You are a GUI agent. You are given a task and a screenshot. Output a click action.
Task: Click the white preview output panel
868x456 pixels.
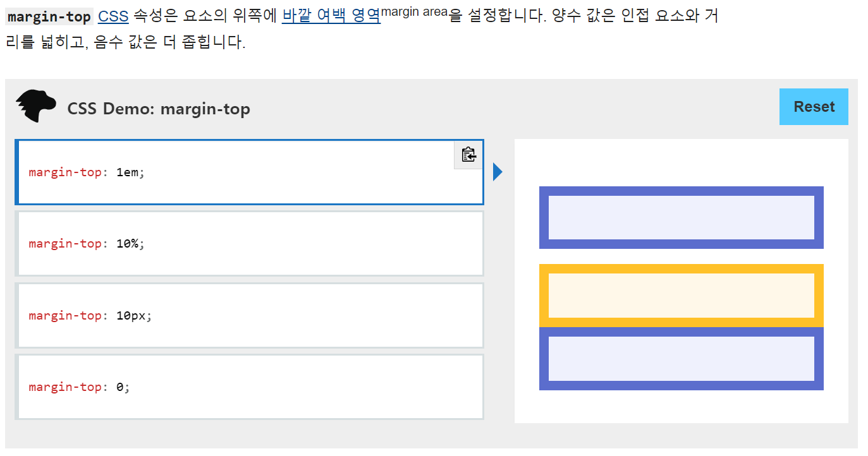(x=682, y=281)
